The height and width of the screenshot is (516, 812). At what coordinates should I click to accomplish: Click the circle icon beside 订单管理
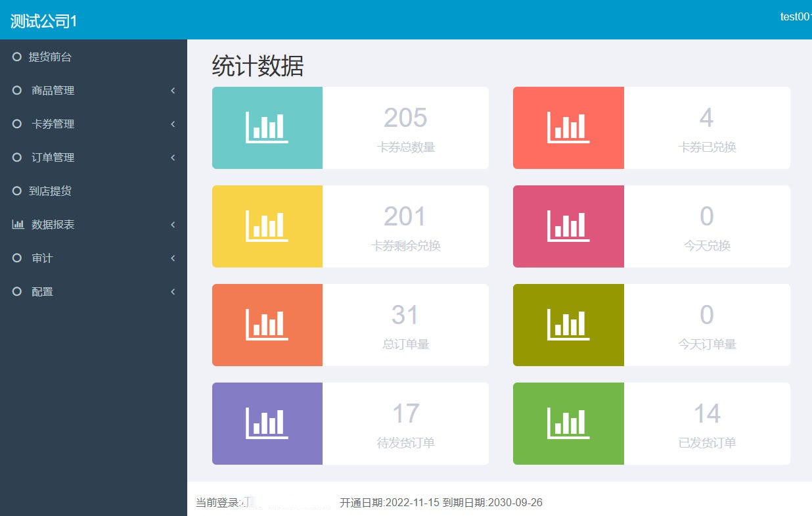point(17,158)
